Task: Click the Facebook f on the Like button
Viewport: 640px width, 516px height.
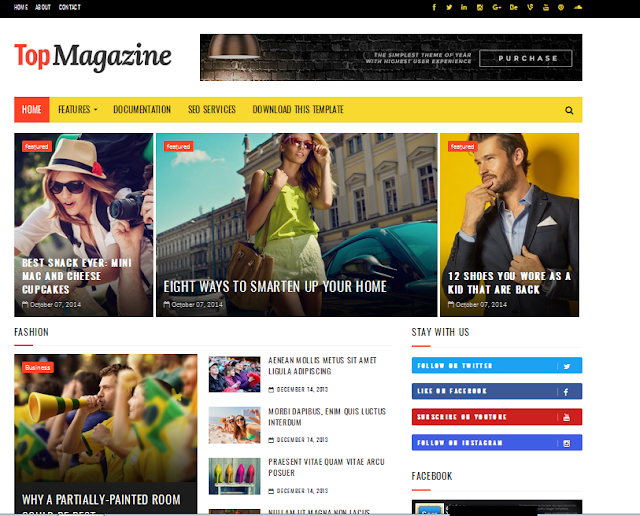Action: point(566,392)
